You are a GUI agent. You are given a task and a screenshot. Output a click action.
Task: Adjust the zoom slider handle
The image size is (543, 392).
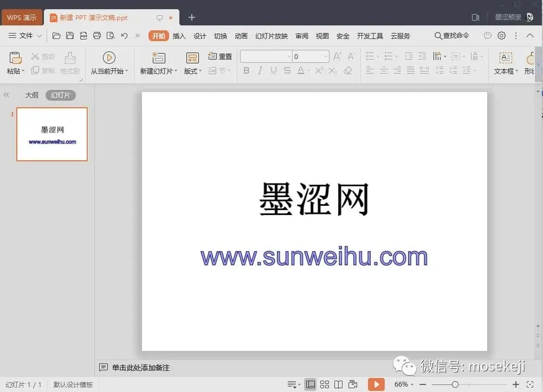tap(455, 384)
